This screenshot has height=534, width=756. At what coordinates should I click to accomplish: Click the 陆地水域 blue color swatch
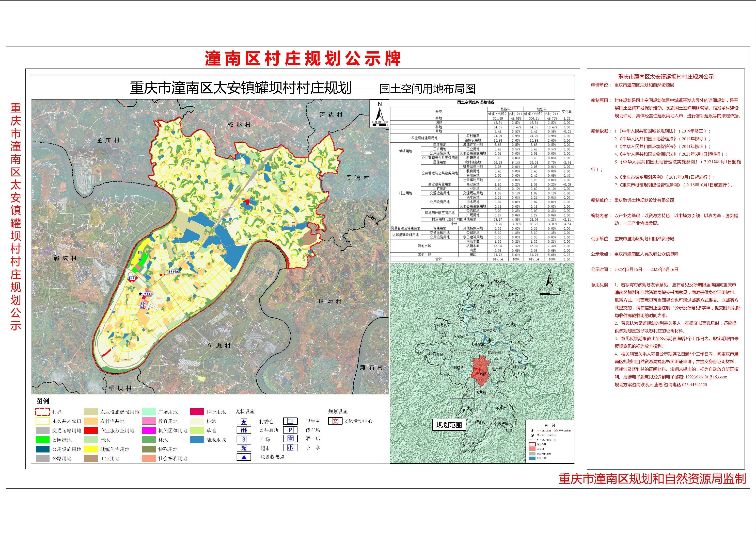point(197,440)
